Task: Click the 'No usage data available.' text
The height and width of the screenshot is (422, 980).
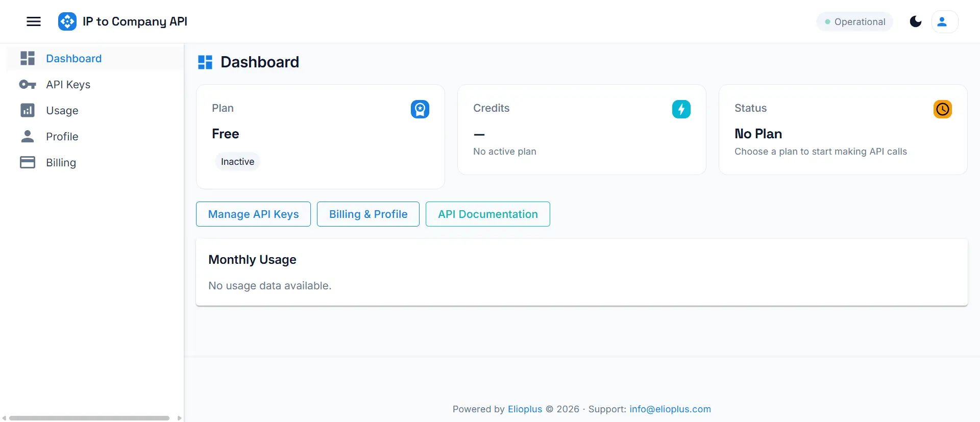Action: [x=269, y=286]
